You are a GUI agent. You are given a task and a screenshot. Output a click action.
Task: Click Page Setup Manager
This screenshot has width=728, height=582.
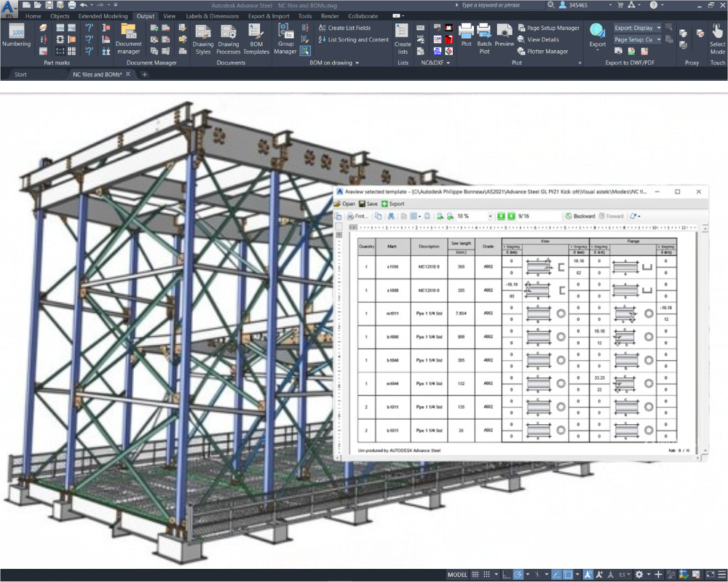click(x=548, y=28)
